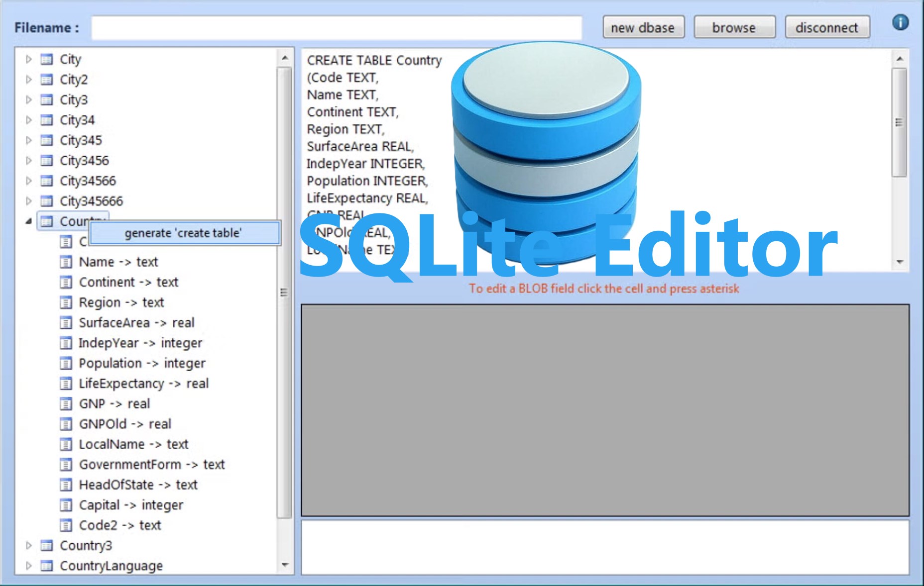Click the column icon beside Capital -> integer
Screen dimensions: 924x586
[66, 505]
